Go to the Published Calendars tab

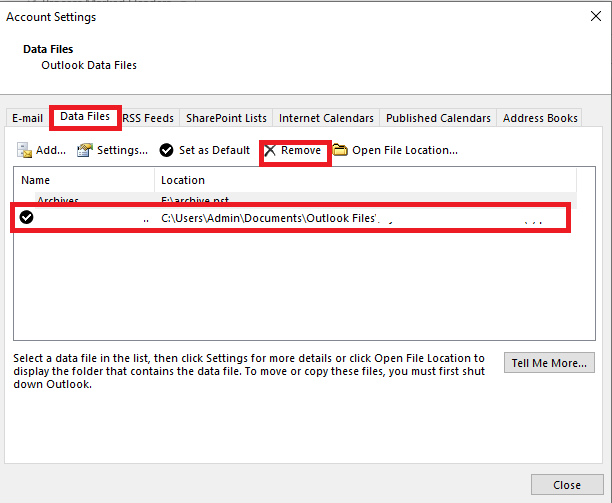pyautogui.click(x=438, y=118)
